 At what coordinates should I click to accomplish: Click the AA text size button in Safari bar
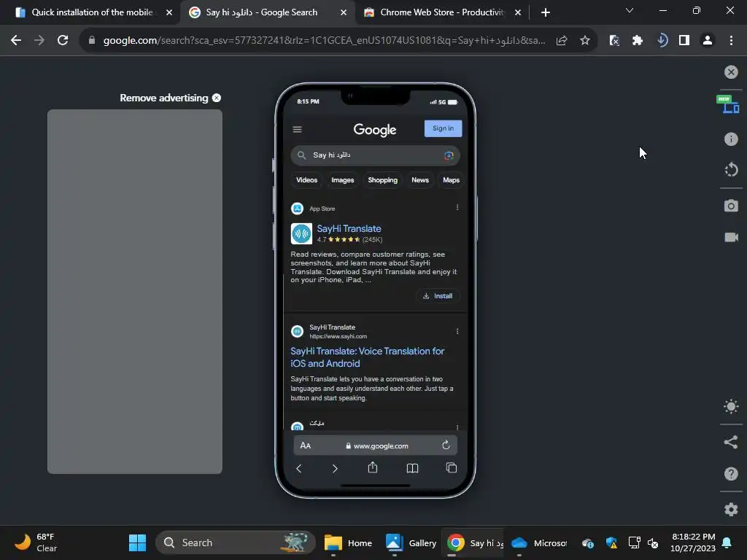pyautogui.click(x=306, y=446)
